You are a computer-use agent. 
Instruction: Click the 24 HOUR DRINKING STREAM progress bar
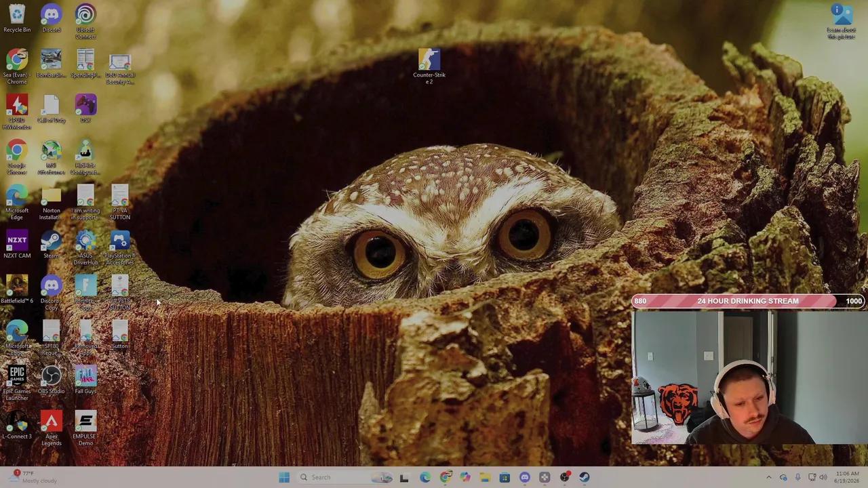pyautogui.click(x=747, y=301)
